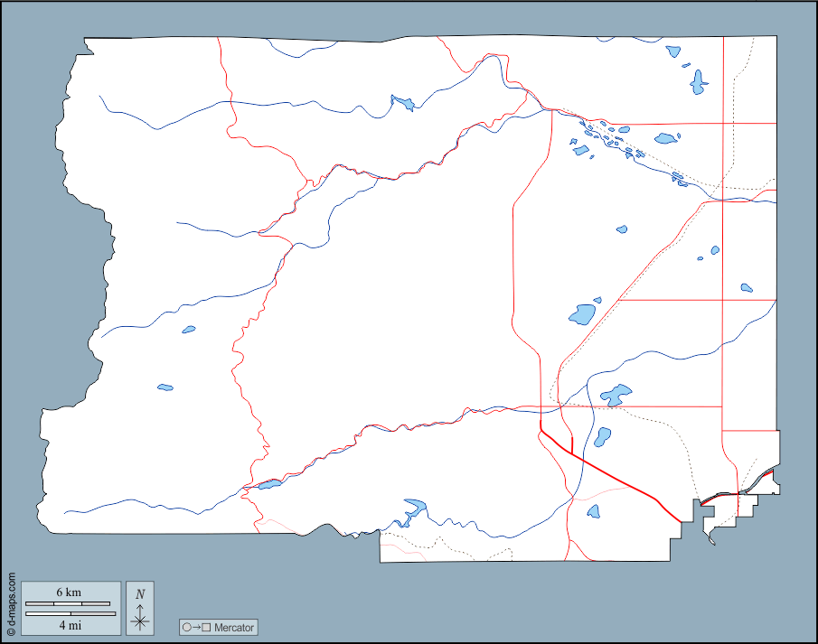Select the small lake beside the far eastern vertical road
The height and width of the screenshot is (644, 818).
[746, 288]
